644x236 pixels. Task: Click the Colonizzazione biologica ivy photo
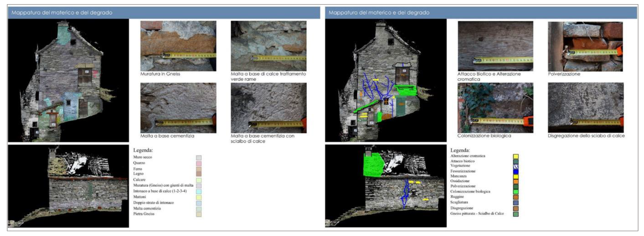pyautogui.click(x=495, y=108)
